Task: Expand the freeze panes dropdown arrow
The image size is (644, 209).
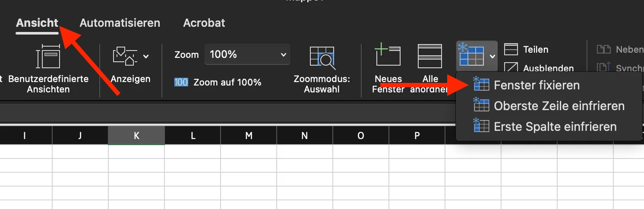Action: pyautogui.click(x=492, y=56)
